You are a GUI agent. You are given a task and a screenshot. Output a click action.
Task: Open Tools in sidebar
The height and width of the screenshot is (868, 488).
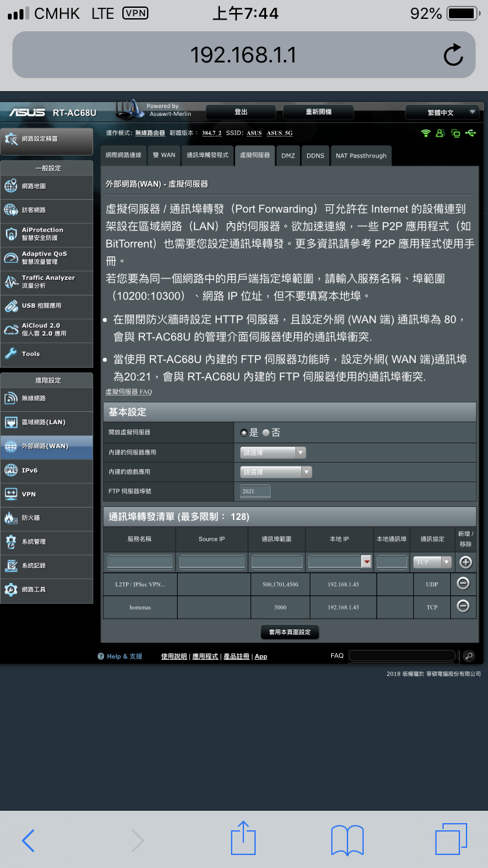click(47, 354)
